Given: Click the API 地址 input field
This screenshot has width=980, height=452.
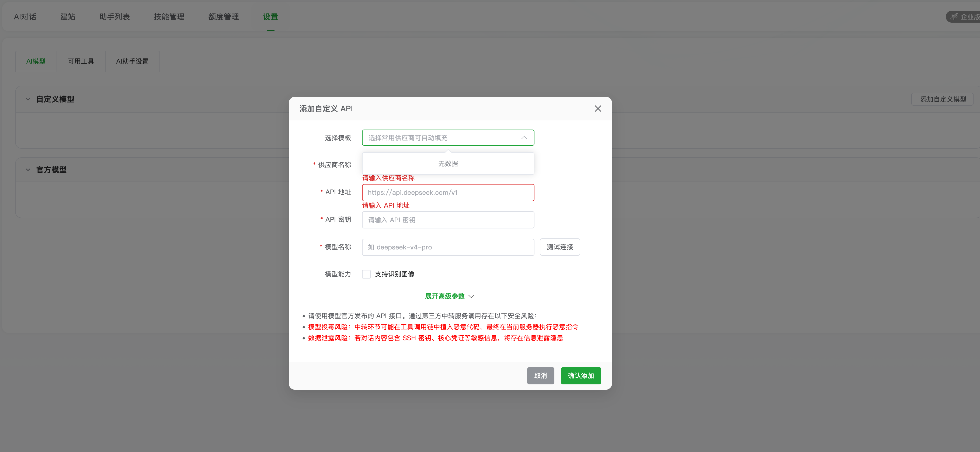Looking at the screenshot, I should tap(448, 193).
